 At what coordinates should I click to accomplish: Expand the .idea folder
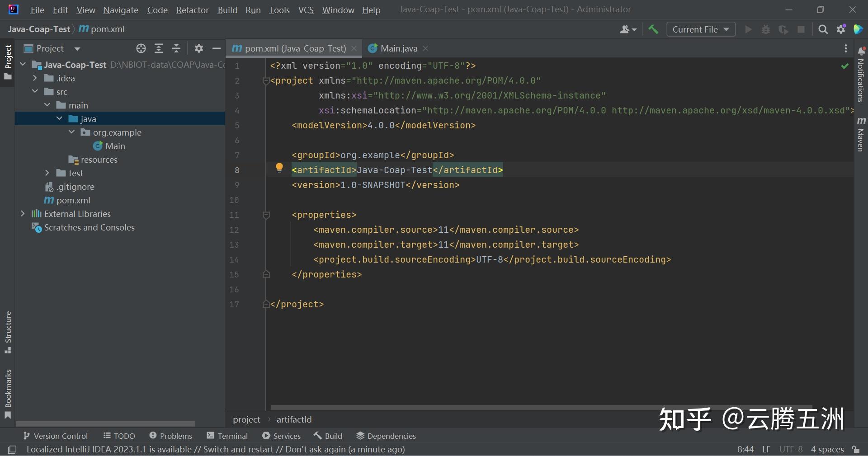(35, 78)
